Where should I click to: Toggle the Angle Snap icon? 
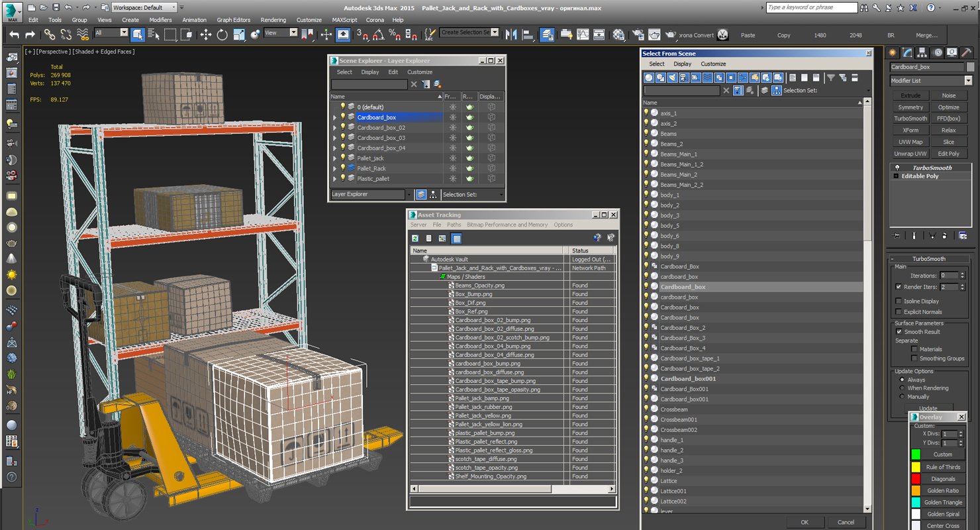(x=379, y=34)
